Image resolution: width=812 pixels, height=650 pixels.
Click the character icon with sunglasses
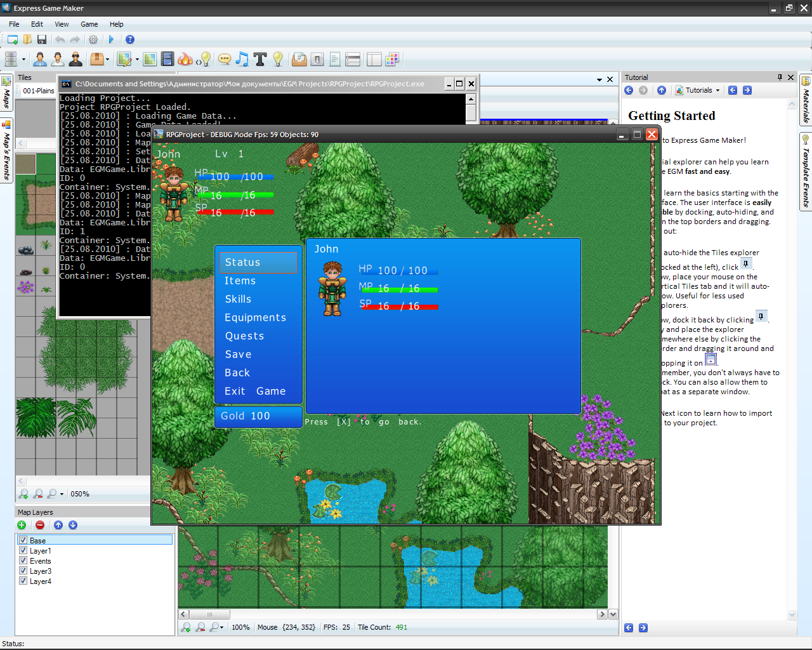click(75, 59)
